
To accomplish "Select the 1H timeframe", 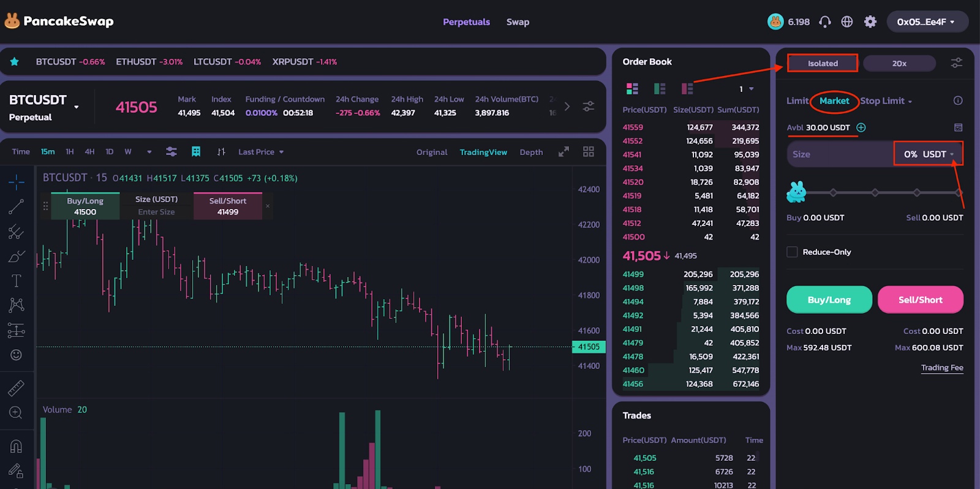I will click(x=70, y=152).
